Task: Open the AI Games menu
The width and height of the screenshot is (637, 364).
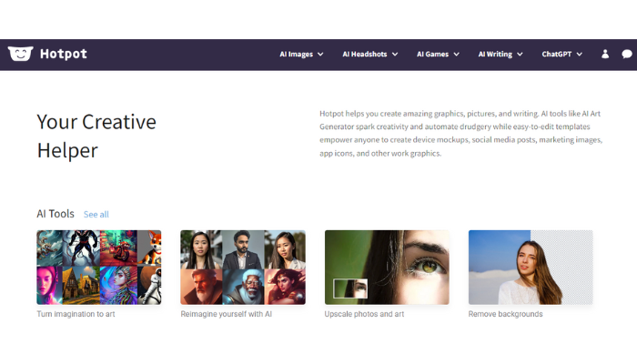Action: pos(432,54)
